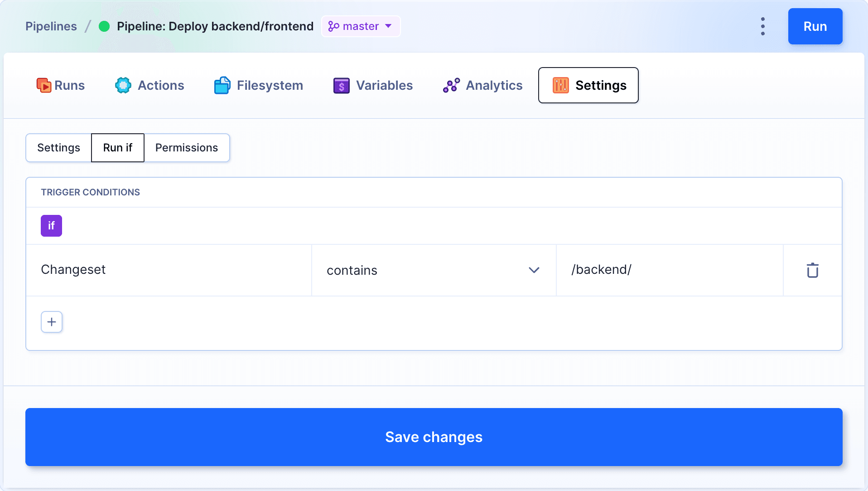868x491 pixels.
Task: Open the contains operator dropdown
Action: point(434,270)
